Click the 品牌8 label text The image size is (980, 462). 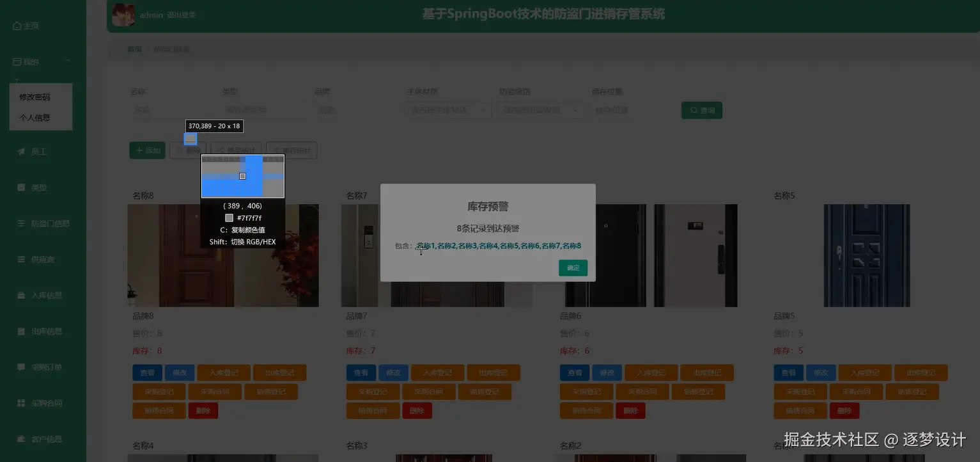143,316
